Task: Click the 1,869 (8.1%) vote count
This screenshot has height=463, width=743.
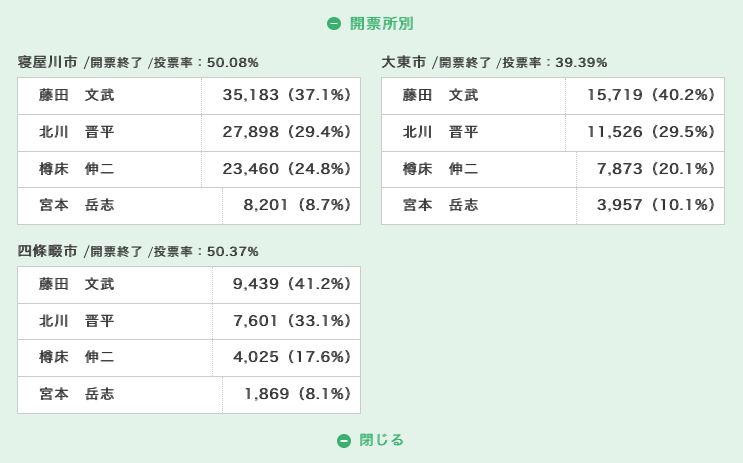Action: pyautogui.click(x=298, y=394)
